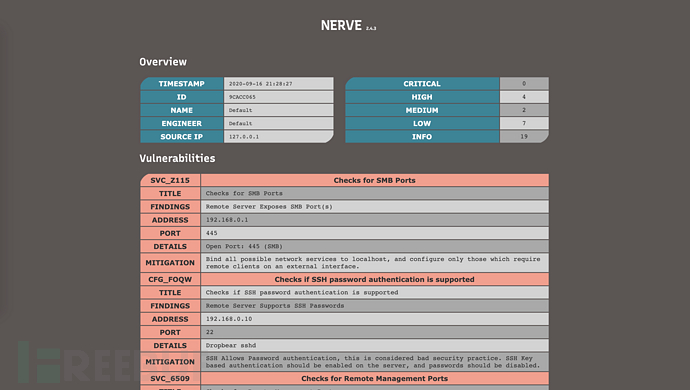690x390 pixels.
Task: Click the INFO severity count of 19
Action: [524, 136]
